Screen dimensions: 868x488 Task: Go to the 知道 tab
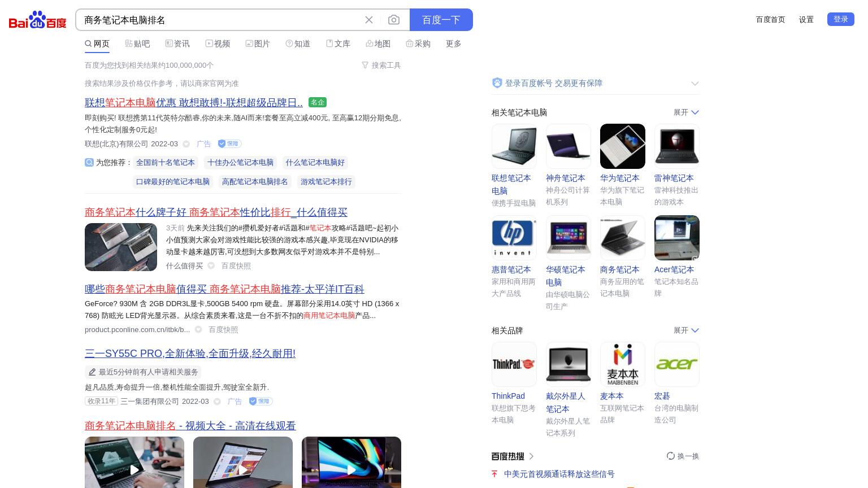pos(298,43)
